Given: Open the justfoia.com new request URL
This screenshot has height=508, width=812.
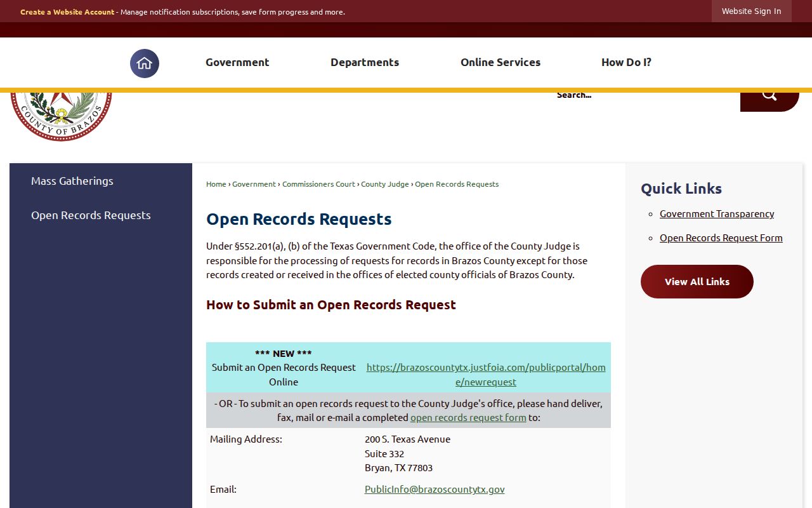Looking at the screenshot, I should [486, 375].
